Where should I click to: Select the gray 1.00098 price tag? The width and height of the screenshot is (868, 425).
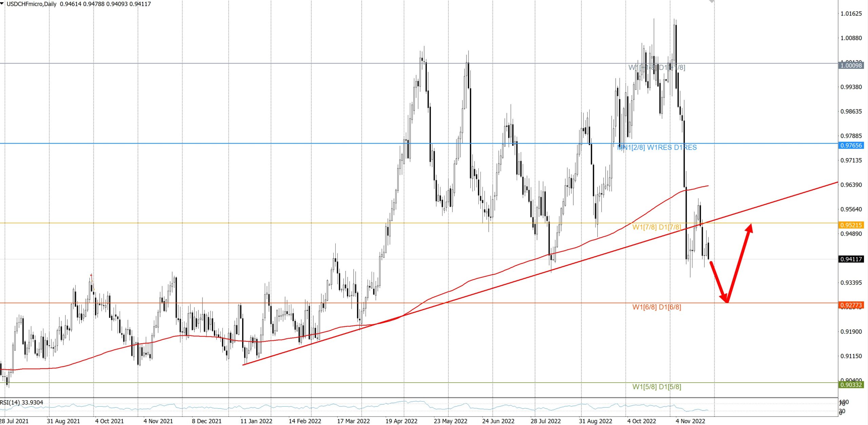point(851,66)
